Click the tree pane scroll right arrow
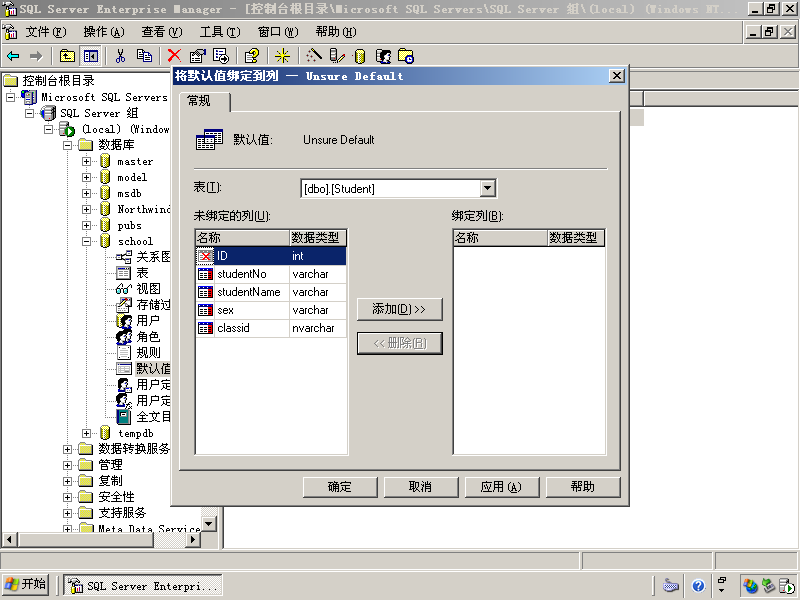Screen dimensions: 800x600 pos(192,539)
